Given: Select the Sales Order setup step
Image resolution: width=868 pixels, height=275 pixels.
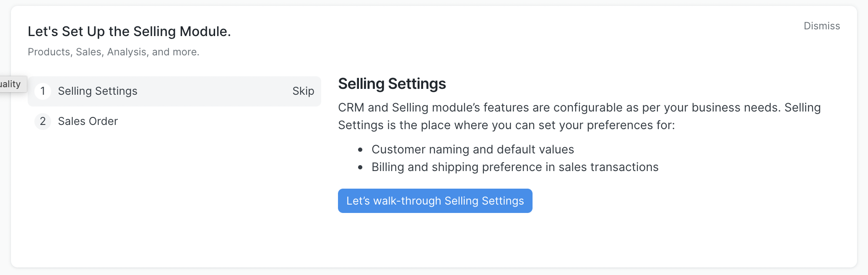Looking at the screenshot, I should click(88, 122).
